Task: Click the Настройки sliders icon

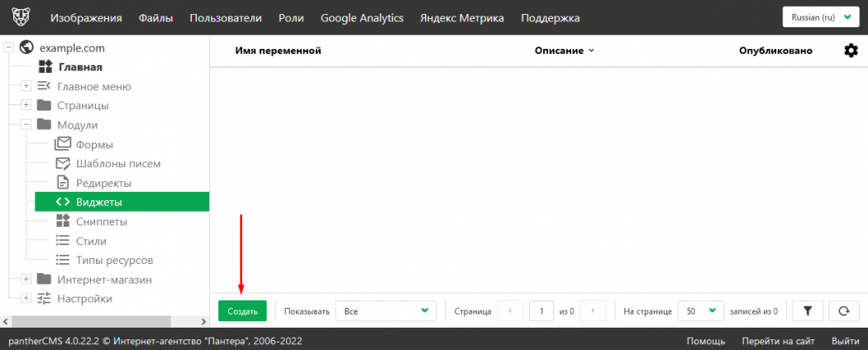Action: [x=45, y=299]
